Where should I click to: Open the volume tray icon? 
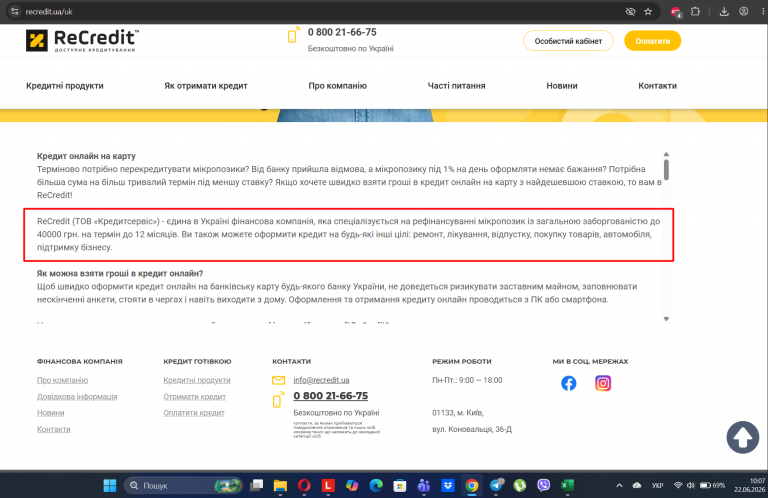(691, 485)
